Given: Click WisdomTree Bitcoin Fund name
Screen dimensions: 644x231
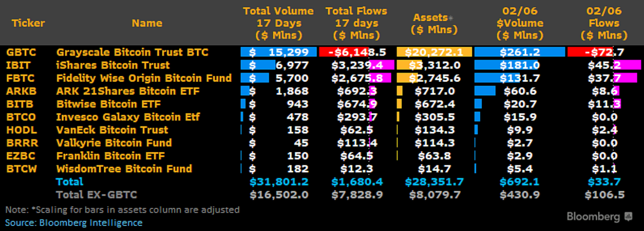Looking at the screenshot, I should [124, 168].
